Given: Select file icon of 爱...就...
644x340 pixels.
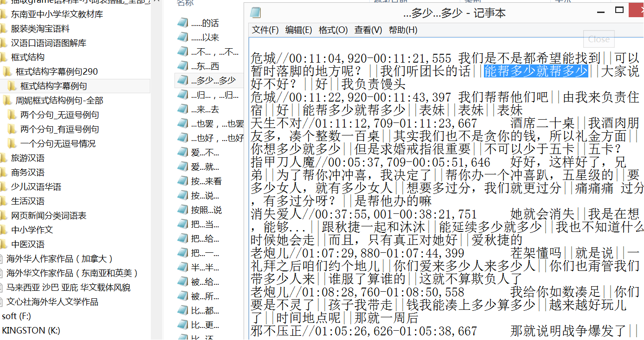Looking at the screenshot, I should coord(183,167).
